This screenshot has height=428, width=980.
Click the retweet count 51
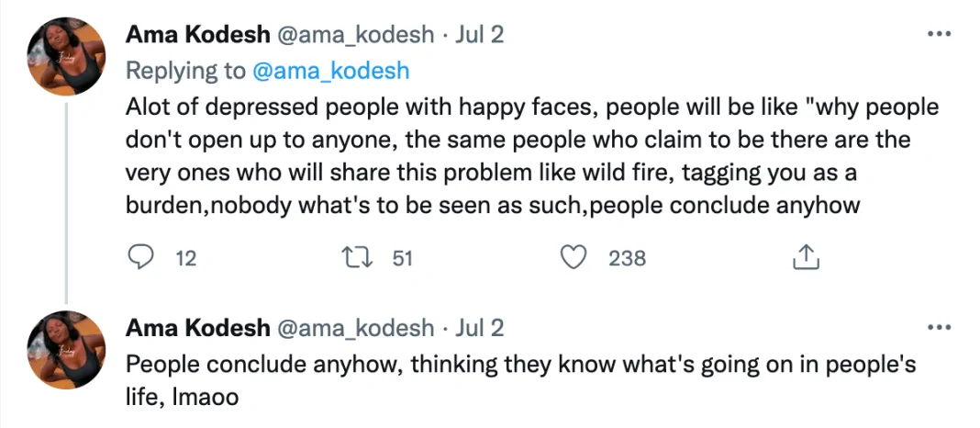tap(402, 259)
